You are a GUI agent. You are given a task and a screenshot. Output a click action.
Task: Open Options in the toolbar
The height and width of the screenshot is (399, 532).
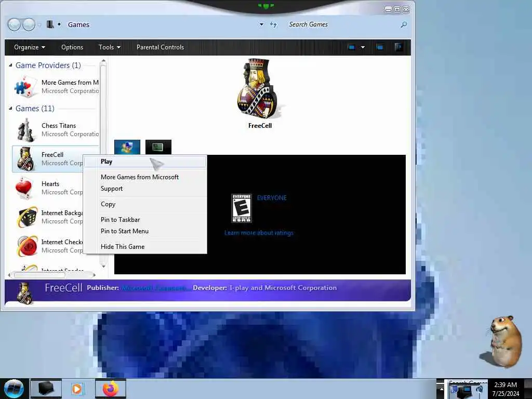[x=72, y=47]
